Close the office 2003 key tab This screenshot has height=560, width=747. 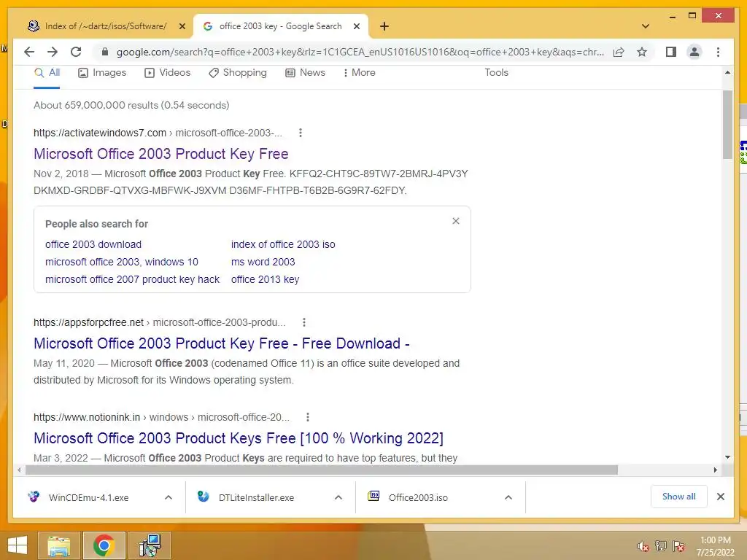[356, 26]
